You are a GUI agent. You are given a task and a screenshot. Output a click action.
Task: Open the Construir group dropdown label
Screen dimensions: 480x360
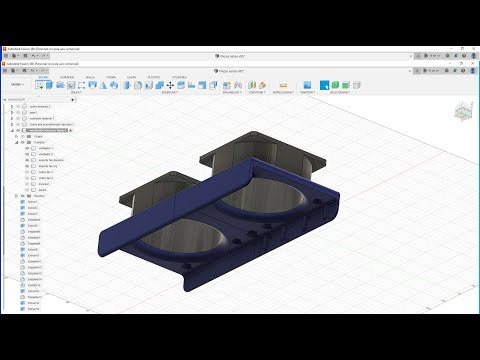point(257,92)
